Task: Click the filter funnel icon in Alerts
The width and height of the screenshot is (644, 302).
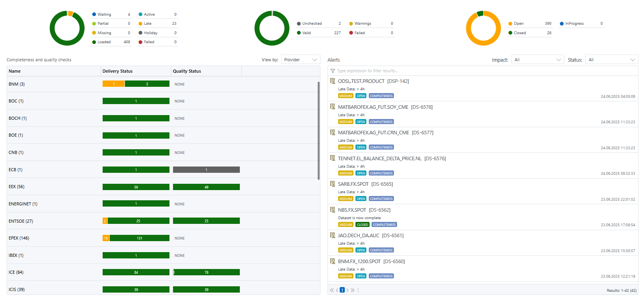Action: click(x=333, y=71)
